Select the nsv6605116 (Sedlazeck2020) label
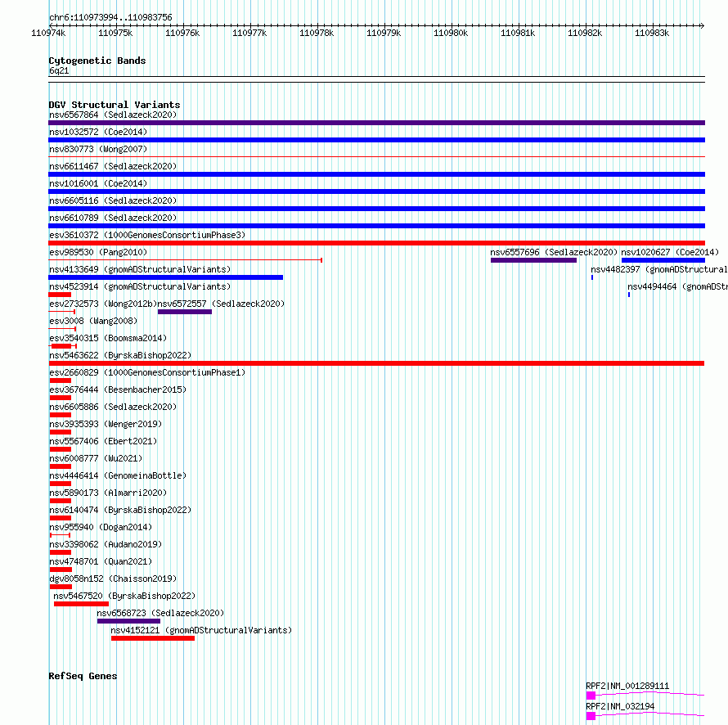The width and height of the screenshot is (728, 725). point(113,200)
